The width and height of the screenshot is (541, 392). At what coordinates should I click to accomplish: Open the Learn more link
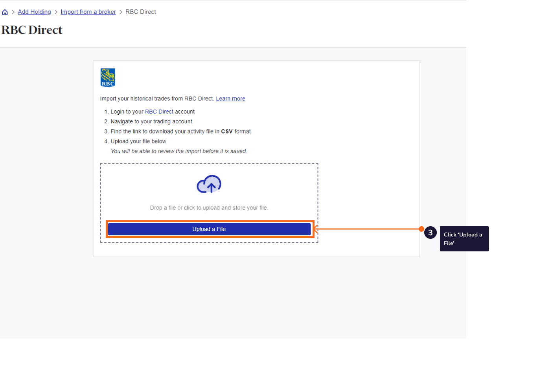[230, 99]
